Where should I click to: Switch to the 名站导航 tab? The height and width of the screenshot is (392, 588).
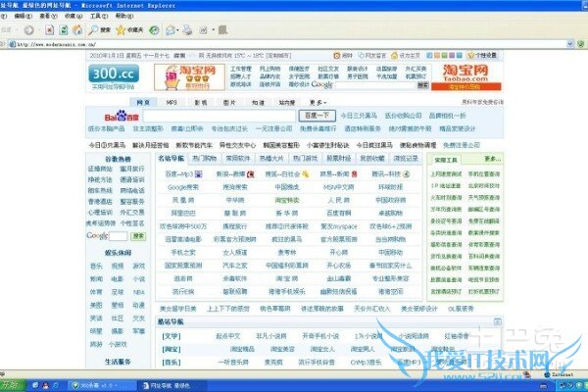[x=171, y=159]
